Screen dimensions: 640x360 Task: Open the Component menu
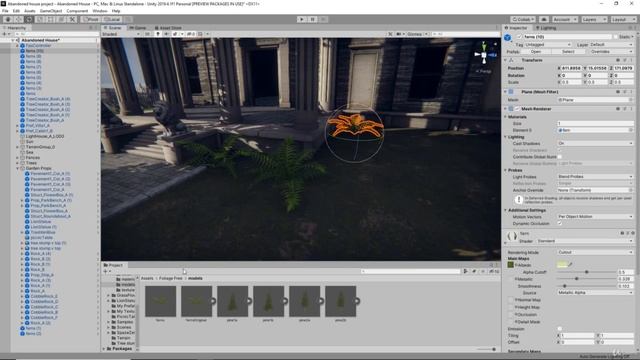tap(77, 11)
